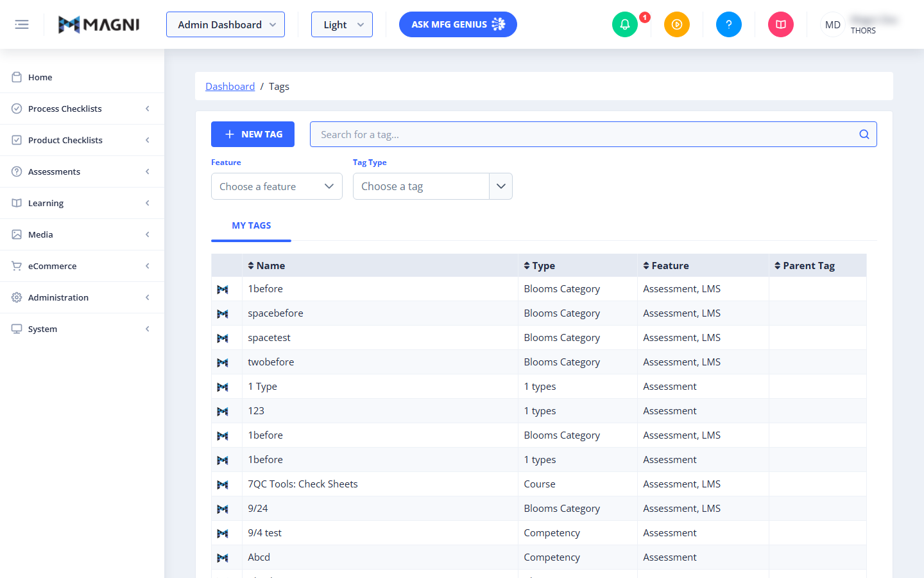The width and height of the screenshot is (924, 578).
Task: Click the spacetest tag name
Action: pyautogui.click(x=269, y=338)
